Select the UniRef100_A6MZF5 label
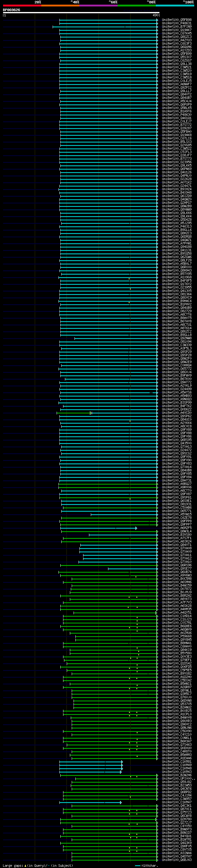This screenshot has width=197, height=868. (177, 528)
